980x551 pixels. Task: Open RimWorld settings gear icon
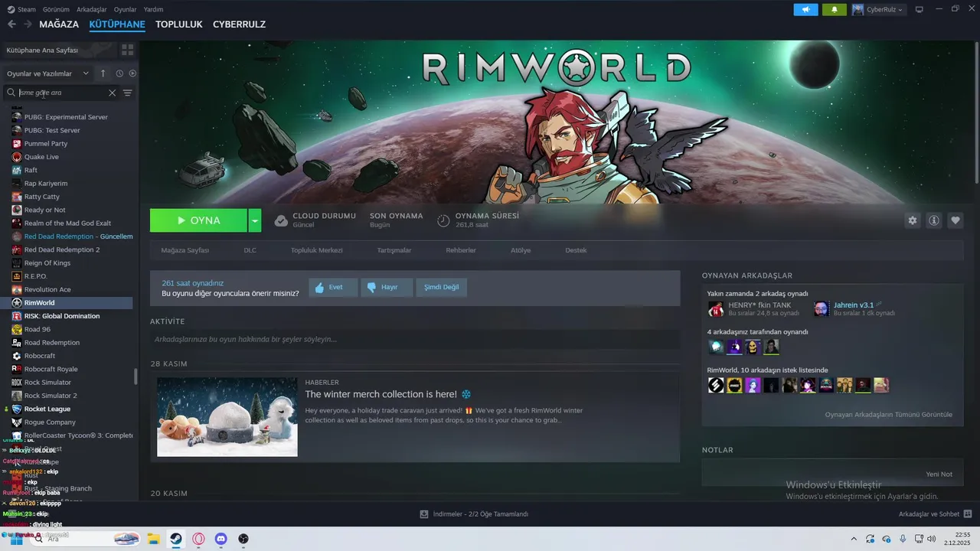pyautogui.click(x=913, y=220)
